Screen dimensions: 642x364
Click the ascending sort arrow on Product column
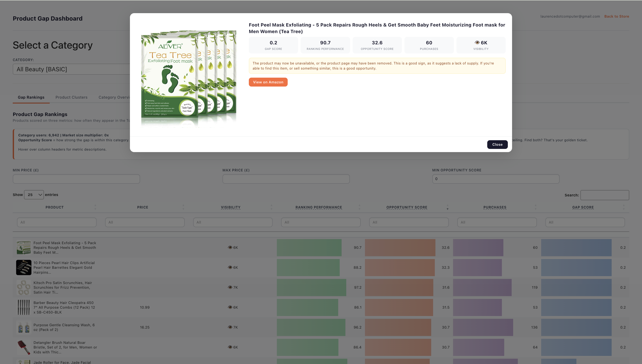click(95, 205)
